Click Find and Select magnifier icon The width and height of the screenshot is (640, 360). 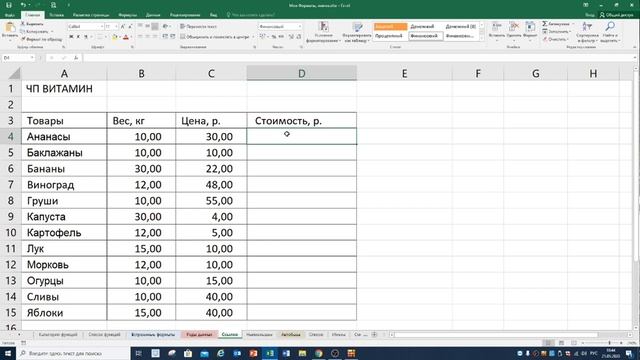[x=610, y=27]
